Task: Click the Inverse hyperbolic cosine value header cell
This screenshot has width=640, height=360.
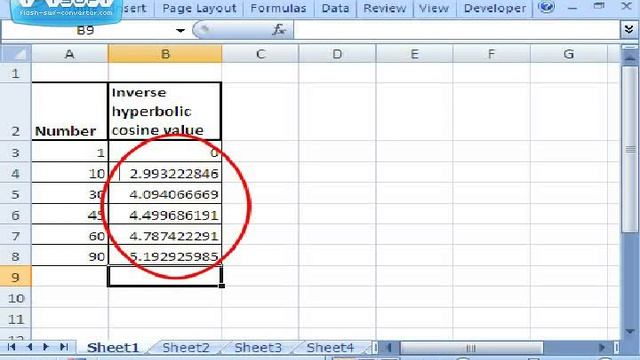Action: (x=165, y=112)
